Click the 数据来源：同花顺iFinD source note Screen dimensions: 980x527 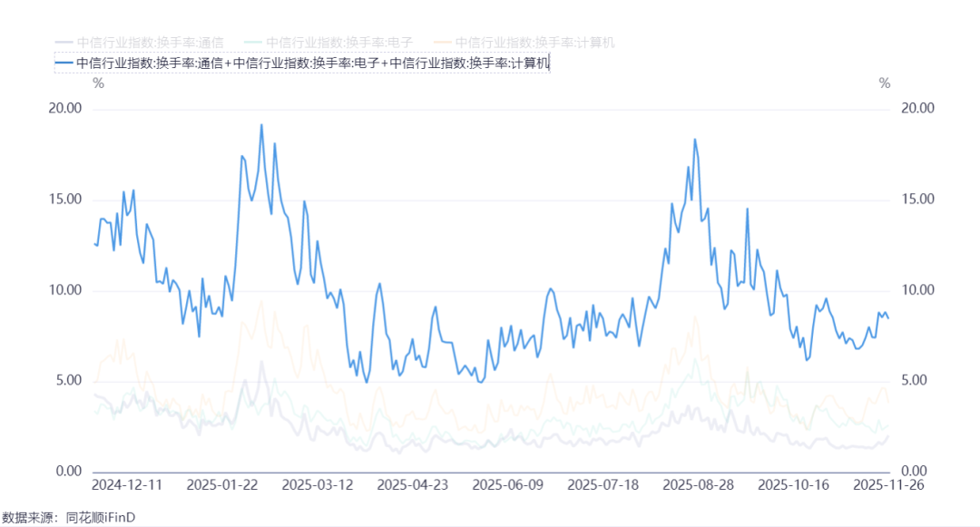69,518
